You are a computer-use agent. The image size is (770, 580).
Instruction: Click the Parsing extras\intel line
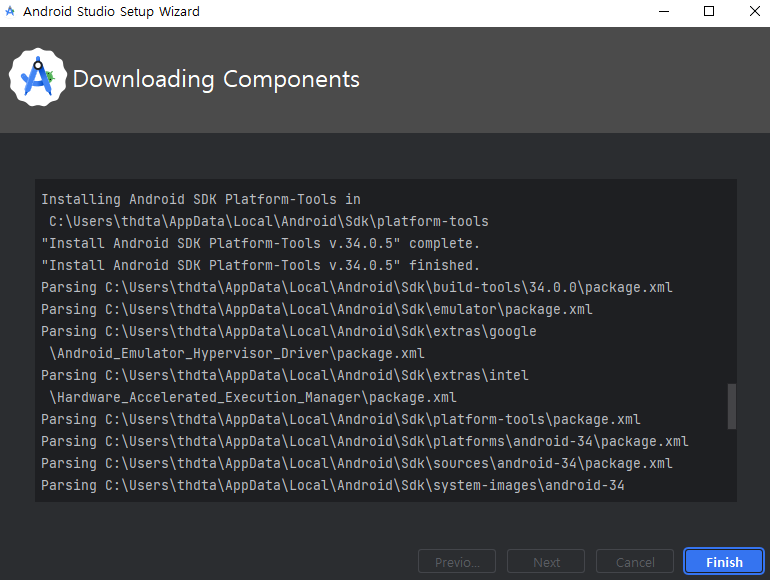285,376
